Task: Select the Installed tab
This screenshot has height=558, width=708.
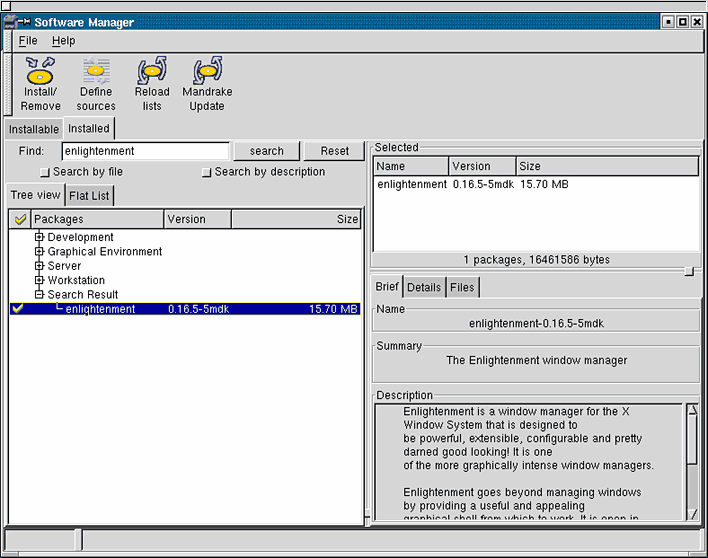Action: tap(88, 128)
